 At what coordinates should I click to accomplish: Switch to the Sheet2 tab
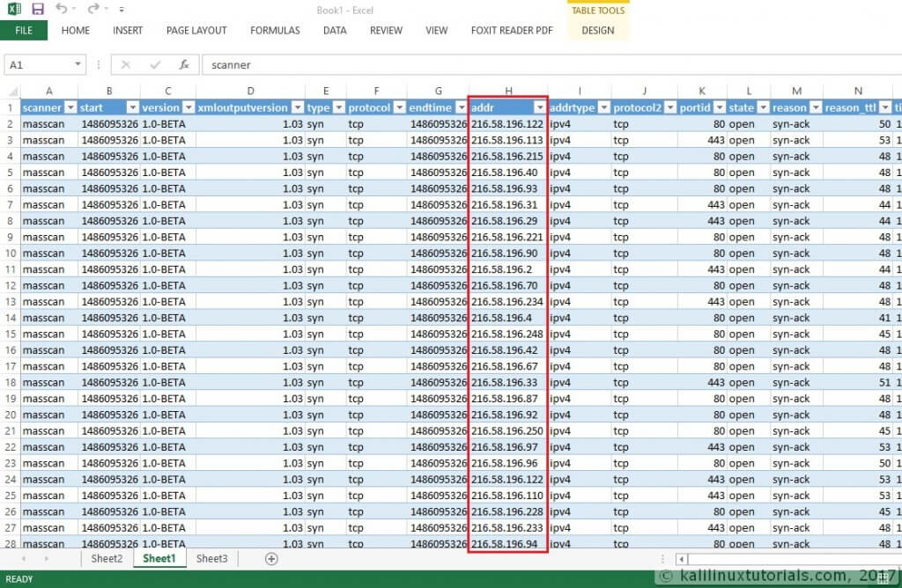click(x=107, y=559)
